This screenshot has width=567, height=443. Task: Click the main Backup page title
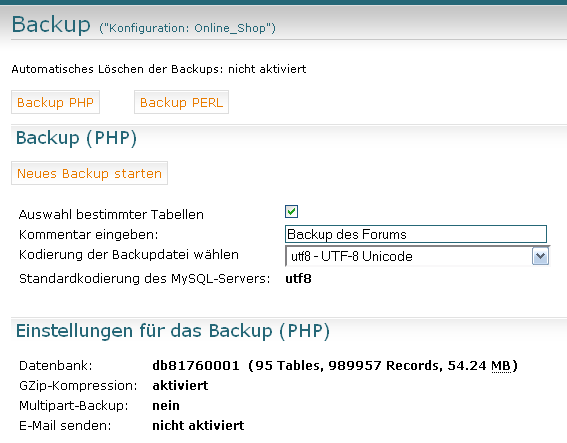pos(51,25)
